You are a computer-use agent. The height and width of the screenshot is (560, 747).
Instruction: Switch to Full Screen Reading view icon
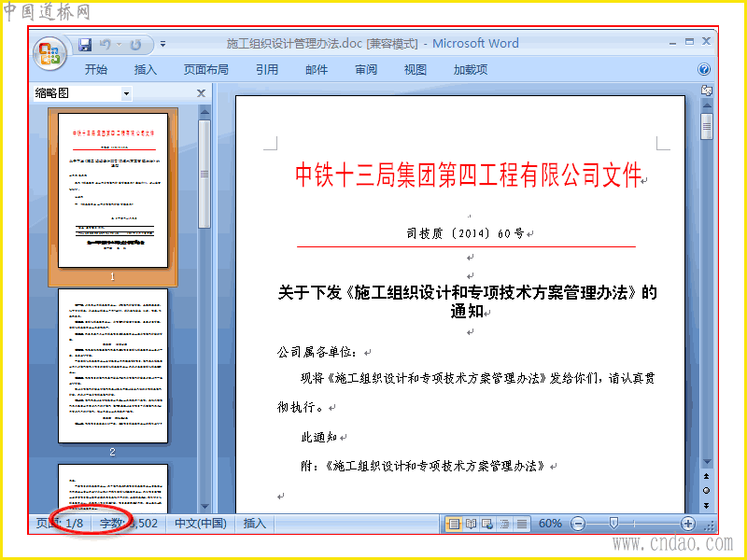[471, 524]
